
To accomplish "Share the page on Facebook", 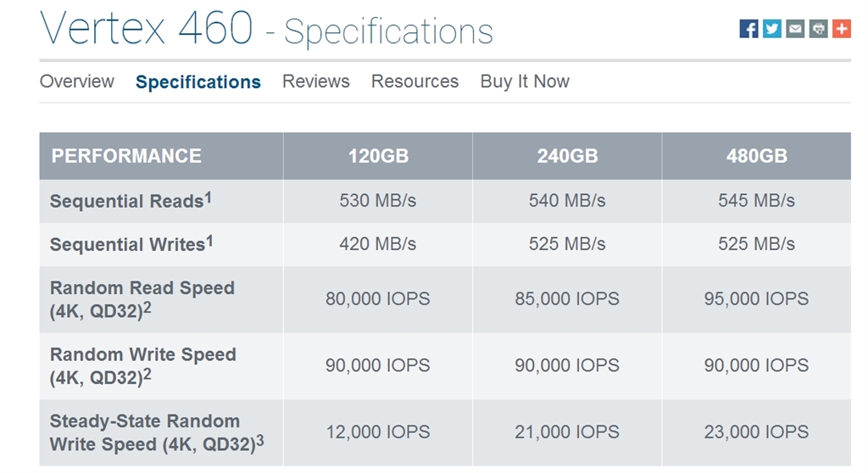I will point(748,29).
